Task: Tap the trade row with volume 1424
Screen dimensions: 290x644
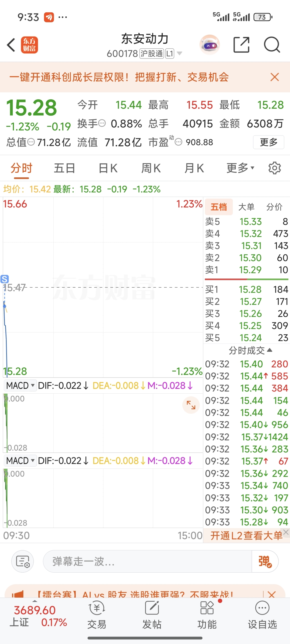Action: pos(247,437)
